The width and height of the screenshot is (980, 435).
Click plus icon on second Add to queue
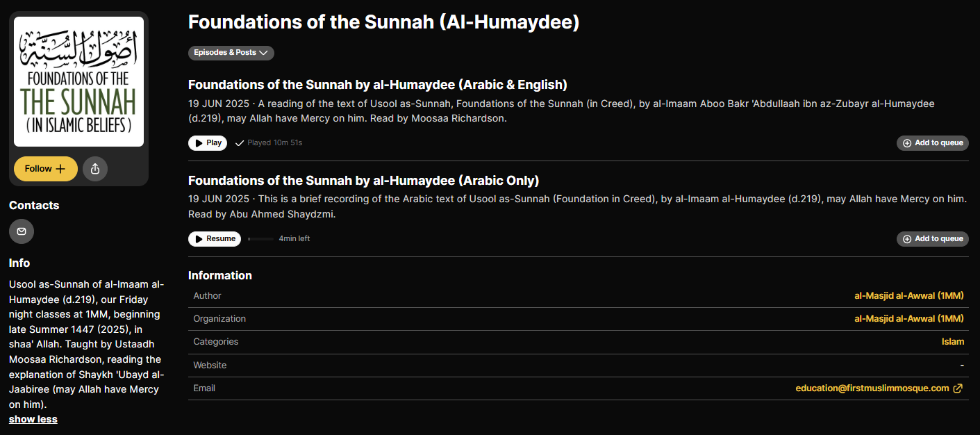pyautogui.click(x=907, y=239)
